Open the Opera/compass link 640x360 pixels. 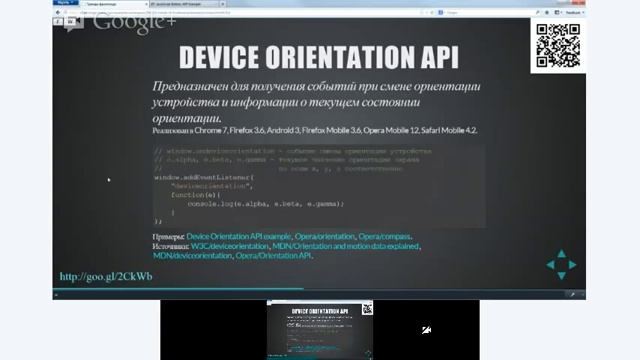click(384, 236)
